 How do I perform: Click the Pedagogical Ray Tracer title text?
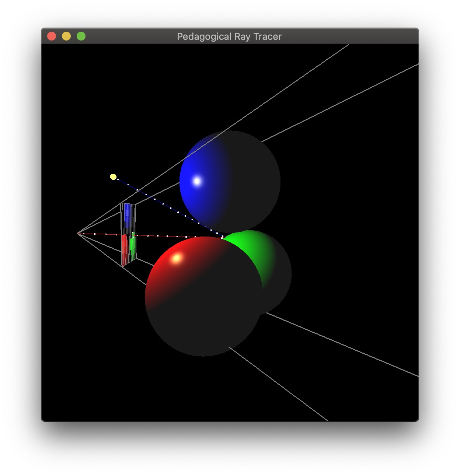pyautogui.click(x=229, y=36)
